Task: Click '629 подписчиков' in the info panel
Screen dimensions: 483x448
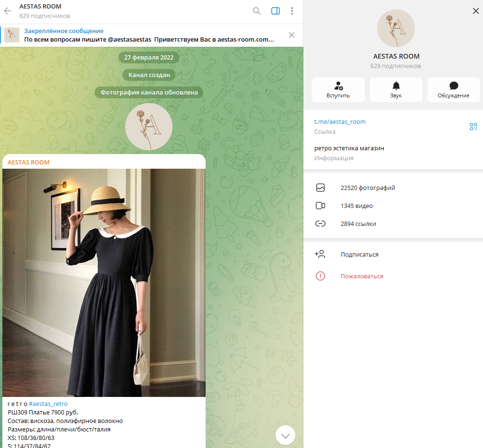Action: pyautogui.click(x=396, y=66)
